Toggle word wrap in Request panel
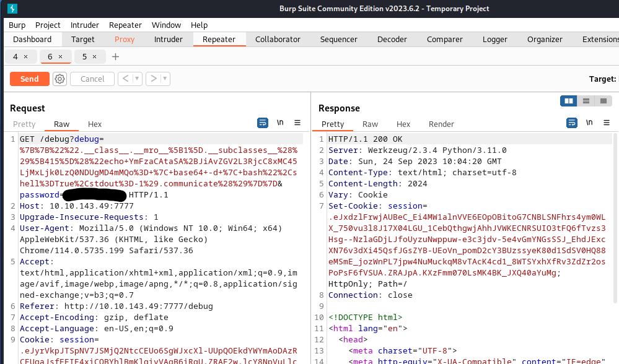619x364 pixels. (x=263, y=123)
